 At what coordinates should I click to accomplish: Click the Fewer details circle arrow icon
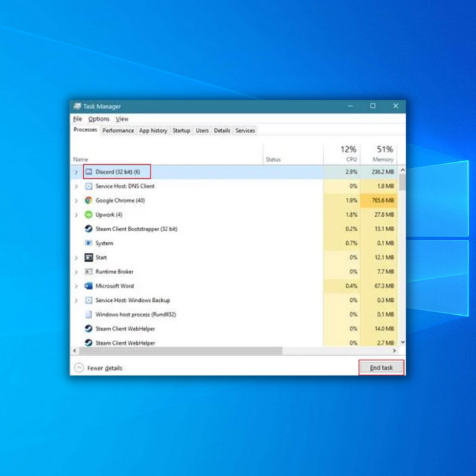pyautogui.click(x=79, y=368)
